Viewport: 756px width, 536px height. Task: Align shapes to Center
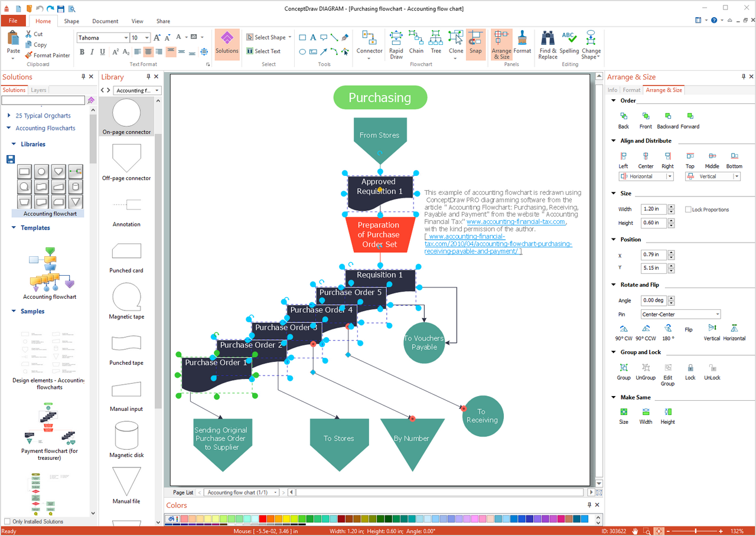[x=646, y=160]
